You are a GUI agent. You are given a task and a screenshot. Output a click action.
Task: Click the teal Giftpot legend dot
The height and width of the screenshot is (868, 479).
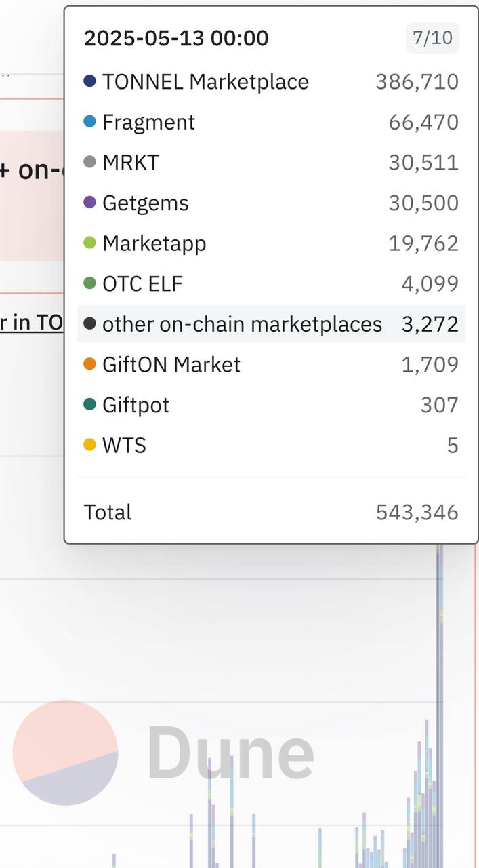click(89, 405)
